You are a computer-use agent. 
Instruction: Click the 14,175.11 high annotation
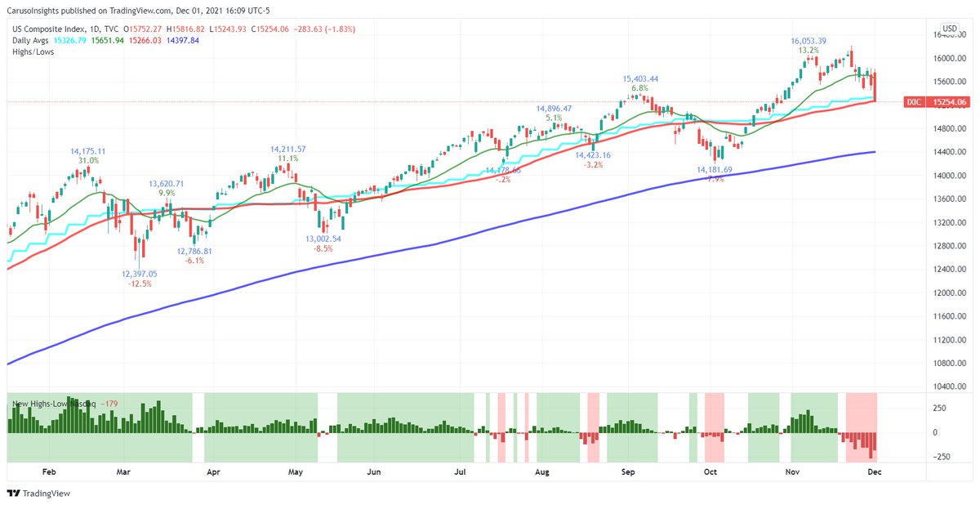88,151
